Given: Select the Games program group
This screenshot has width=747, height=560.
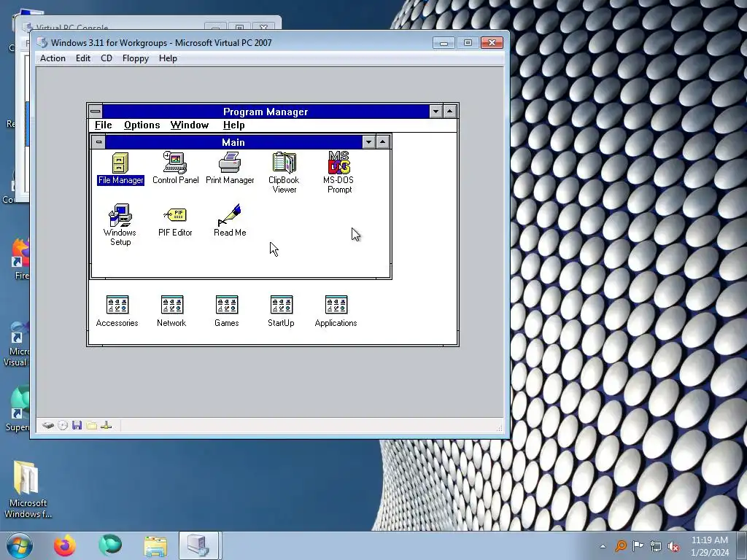Looking at the screenshot, I should click(227, 311).
